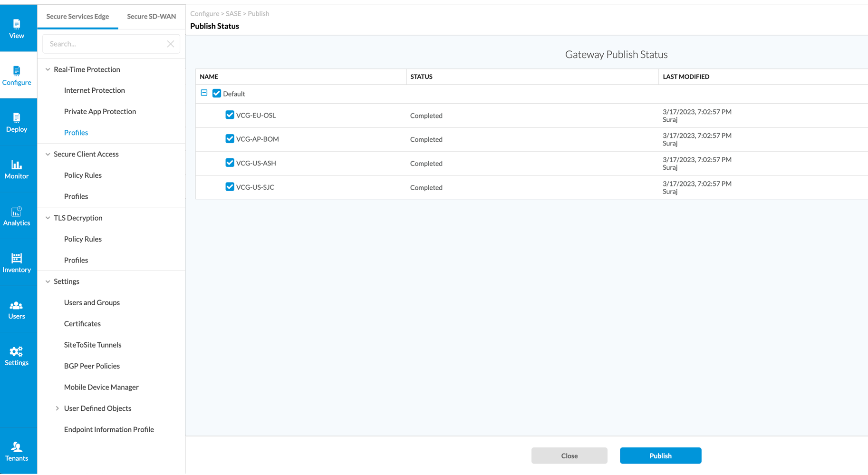Open the Tenants sidebar icon
Screen dimensions: 868x475
17,450
